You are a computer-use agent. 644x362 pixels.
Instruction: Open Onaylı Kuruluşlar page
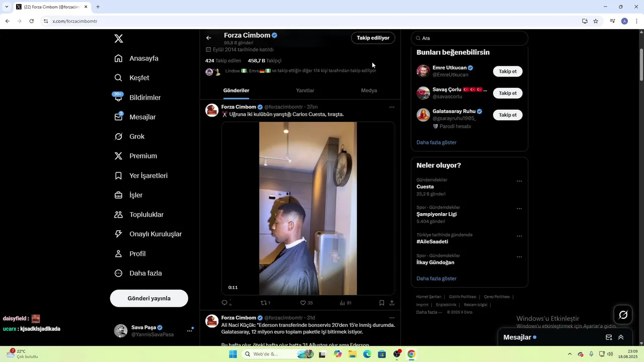(x=148, y=234)
